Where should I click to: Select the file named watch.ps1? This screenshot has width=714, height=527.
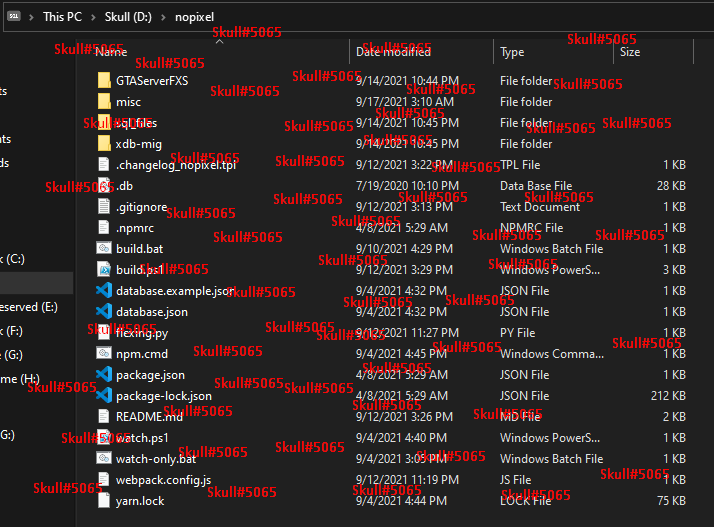point(142,438)
